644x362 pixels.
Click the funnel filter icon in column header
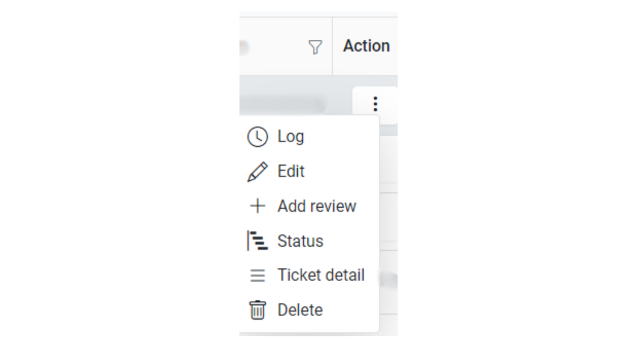315,47
